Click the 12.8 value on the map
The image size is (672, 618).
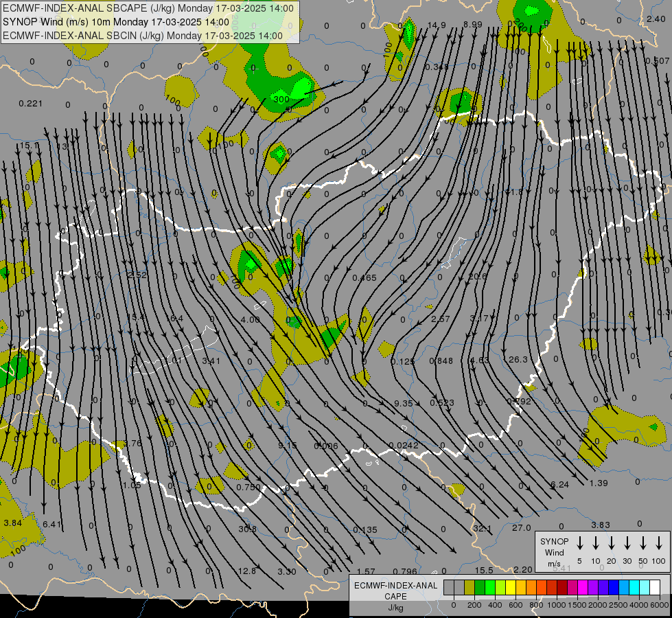tap(247, 571)
